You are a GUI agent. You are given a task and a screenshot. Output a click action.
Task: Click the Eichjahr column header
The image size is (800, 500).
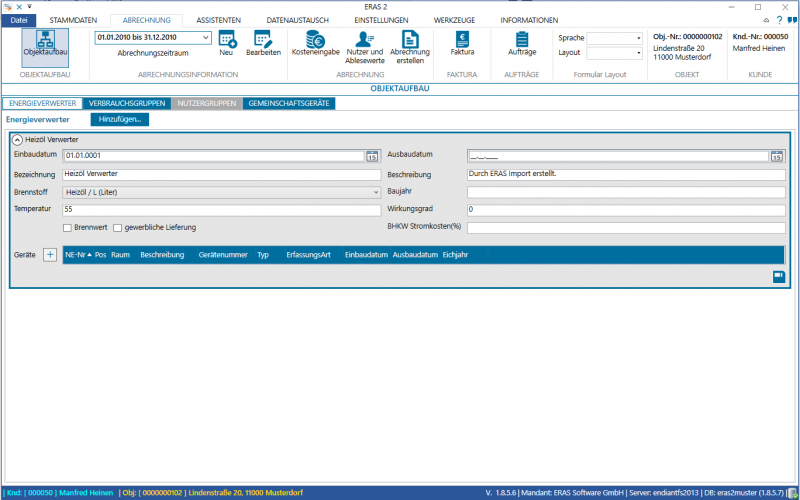[x=455, y=255]
